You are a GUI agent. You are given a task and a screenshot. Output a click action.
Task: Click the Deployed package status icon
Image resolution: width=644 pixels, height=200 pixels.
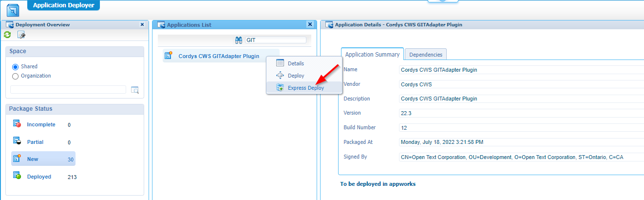(x=17, y=176)
